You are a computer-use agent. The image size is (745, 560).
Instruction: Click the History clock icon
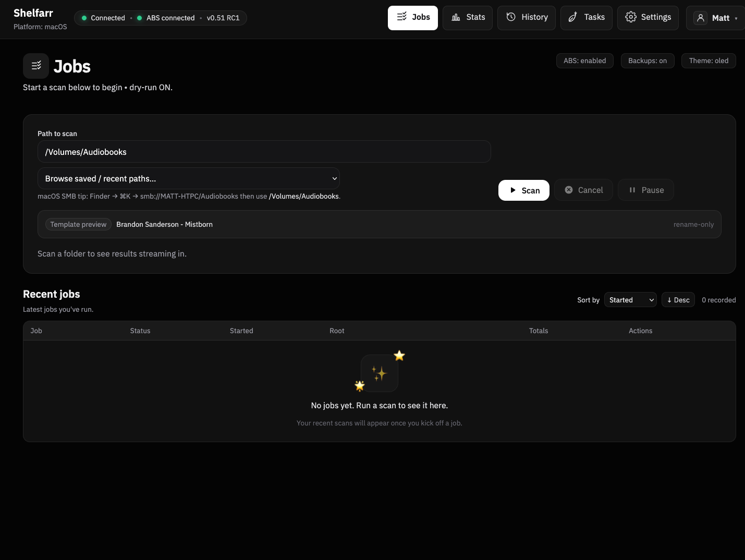click(511, 17)
